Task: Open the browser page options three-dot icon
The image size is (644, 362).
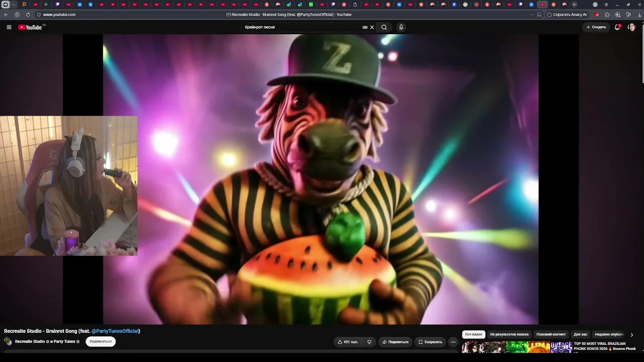Action: point(532,15)
